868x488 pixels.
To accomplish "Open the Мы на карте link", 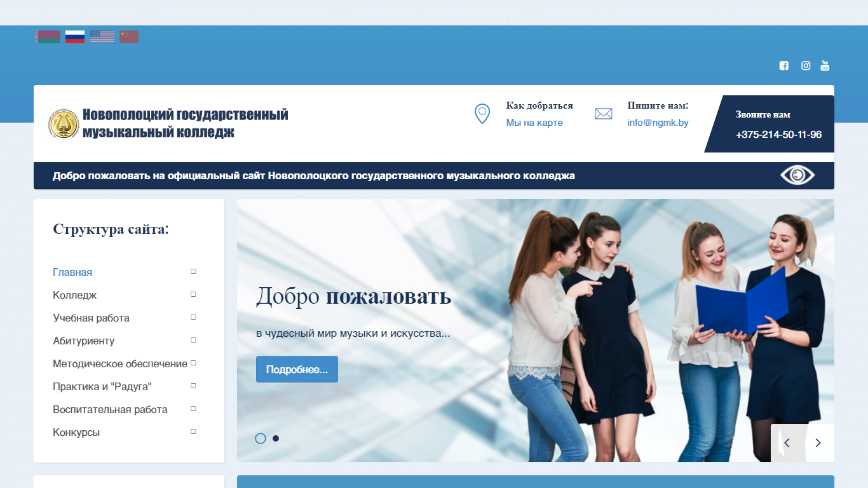I will [534, 123].
